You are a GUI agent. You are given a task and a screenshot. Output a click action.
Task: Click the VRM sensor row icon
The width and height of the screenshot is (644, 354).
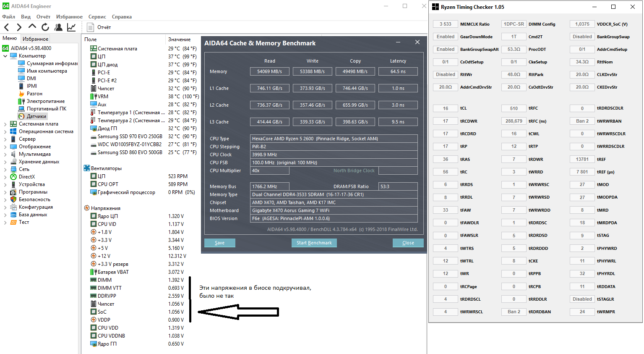94,97
